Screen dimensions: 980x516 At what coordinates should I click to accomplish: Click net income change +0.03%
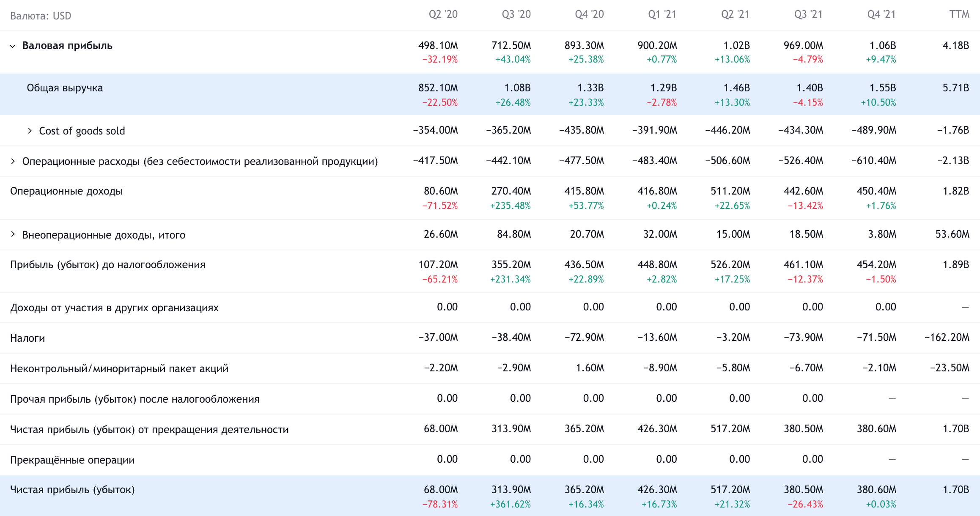pyautogui.click(x=881, y=505)
